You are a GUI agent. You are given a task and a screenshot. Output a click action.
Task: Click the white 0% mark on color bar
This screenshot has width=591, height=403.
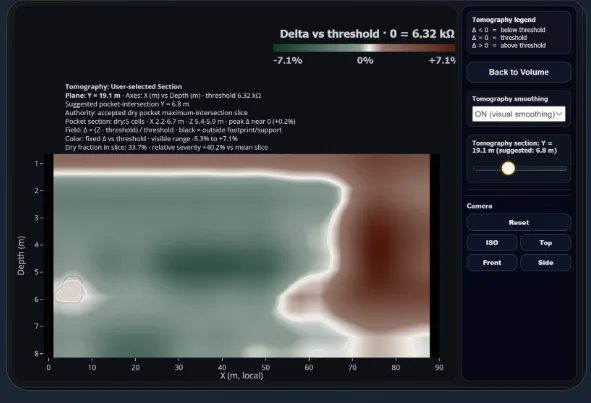370,48
